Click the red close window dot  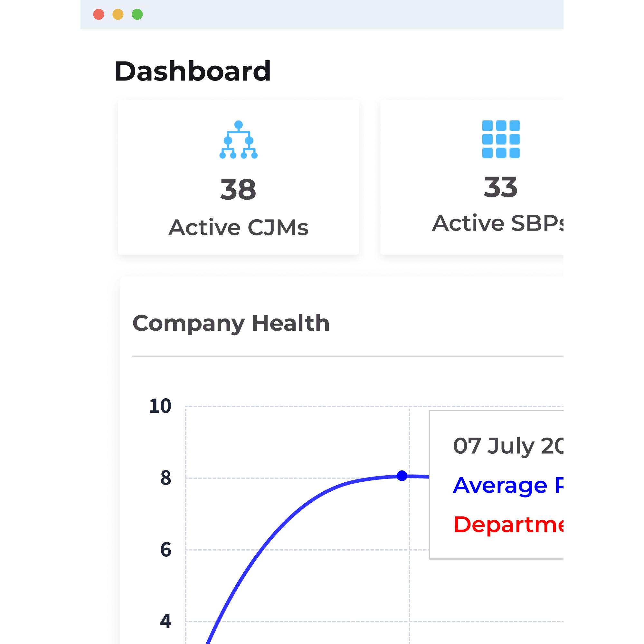coord(99,15)
